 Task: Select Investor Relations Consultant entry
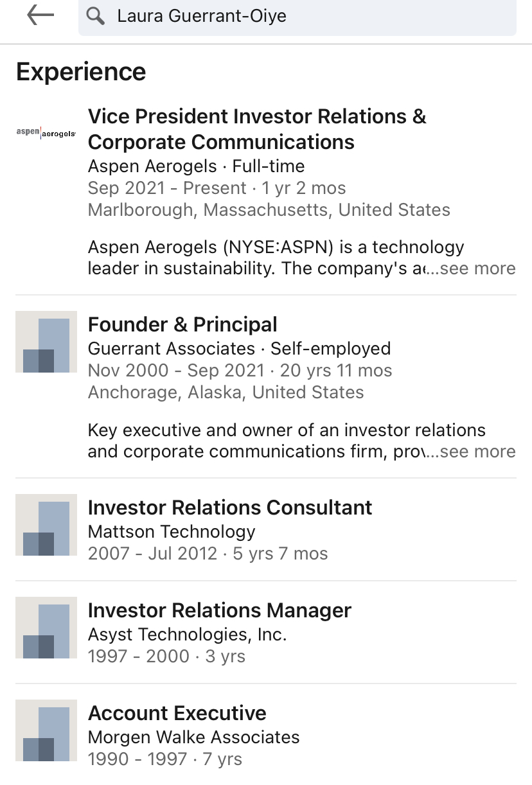click(230, 507)
